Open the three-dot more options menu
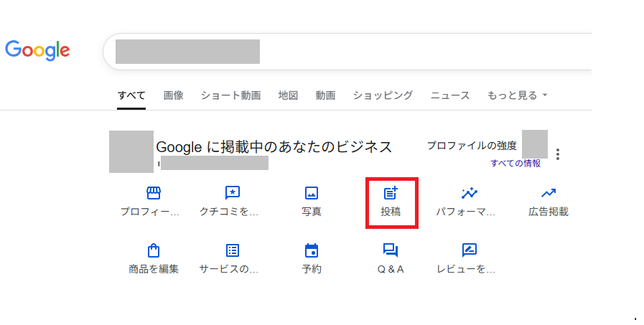This screenshot has width=644, height=325. click(557, 154)
